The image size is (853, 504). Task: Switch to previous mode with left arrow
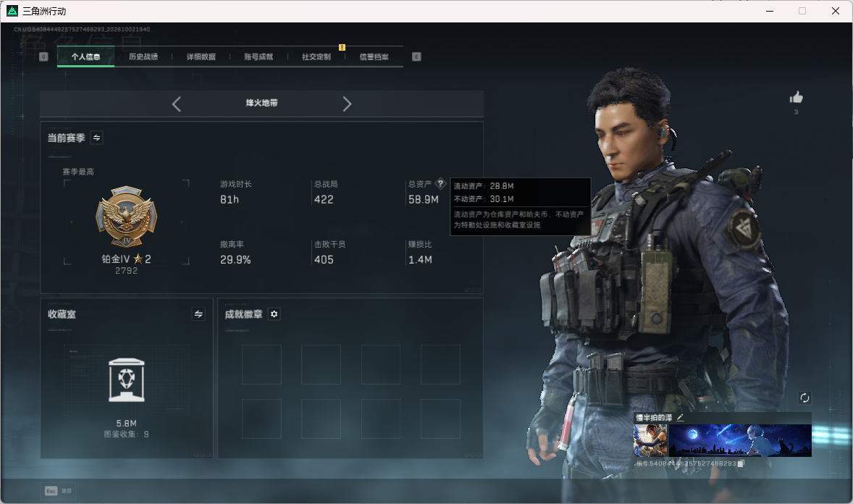pyautogui.click(x=176, y=104)
